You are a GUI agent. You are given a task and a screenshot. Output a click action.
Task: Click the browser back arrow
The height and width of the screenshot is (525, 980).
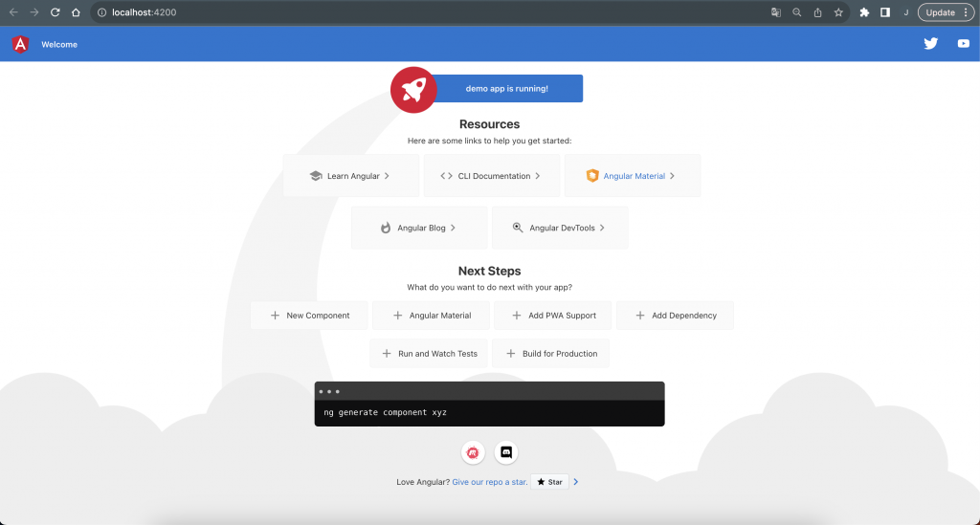[x=13, y=12]
